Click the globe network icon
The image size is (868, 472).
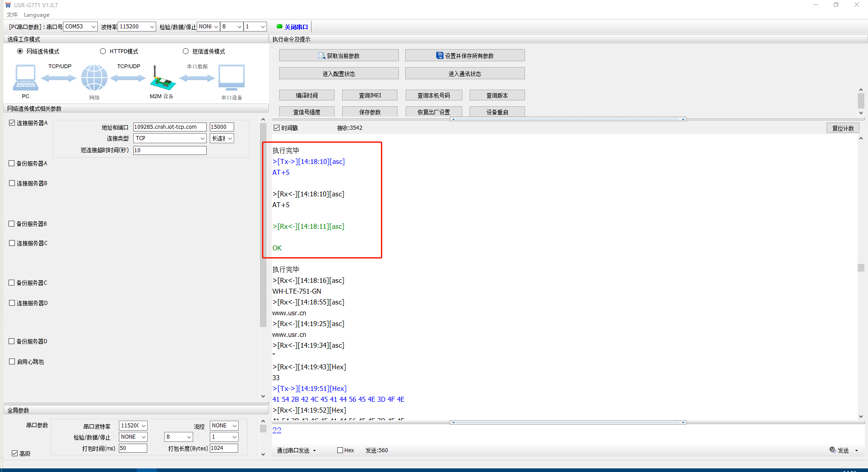[94, 77]
